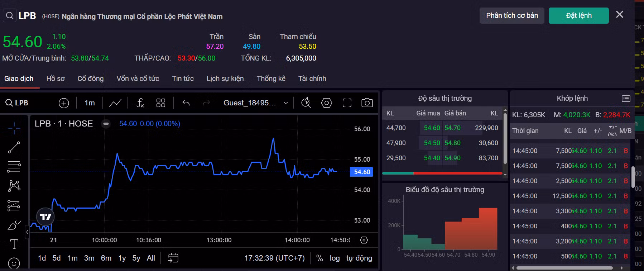Select the brush drawing tool
The height and width of the screenshot is (271, 644).
click(14, 225)
